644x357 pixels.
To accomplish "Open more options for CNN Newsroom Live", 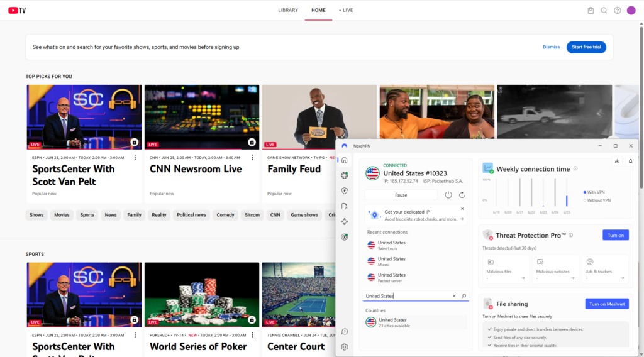I will [253, 157].
